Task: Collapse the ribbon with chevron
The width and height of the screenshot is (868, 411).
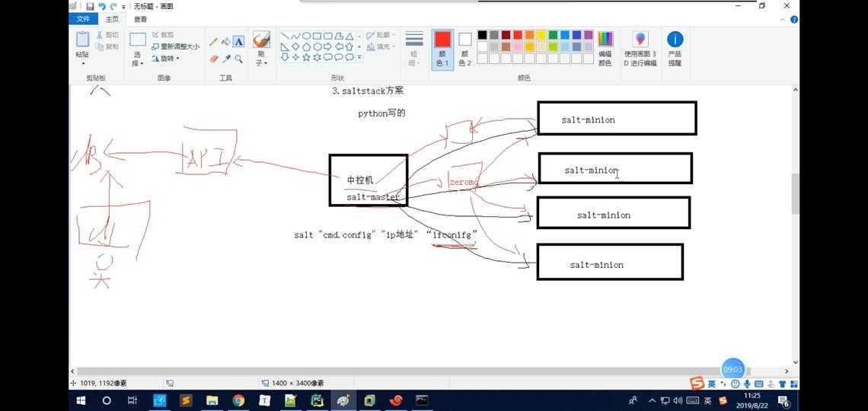Action: [783, 19]
